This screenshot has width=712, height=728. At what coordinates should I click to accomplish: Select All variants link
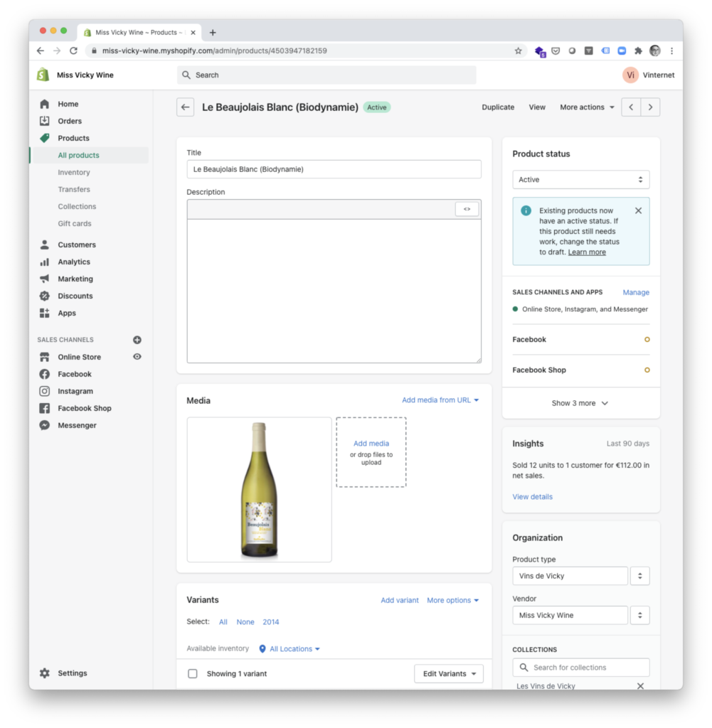pyautogui.click(x=223, y=622)
